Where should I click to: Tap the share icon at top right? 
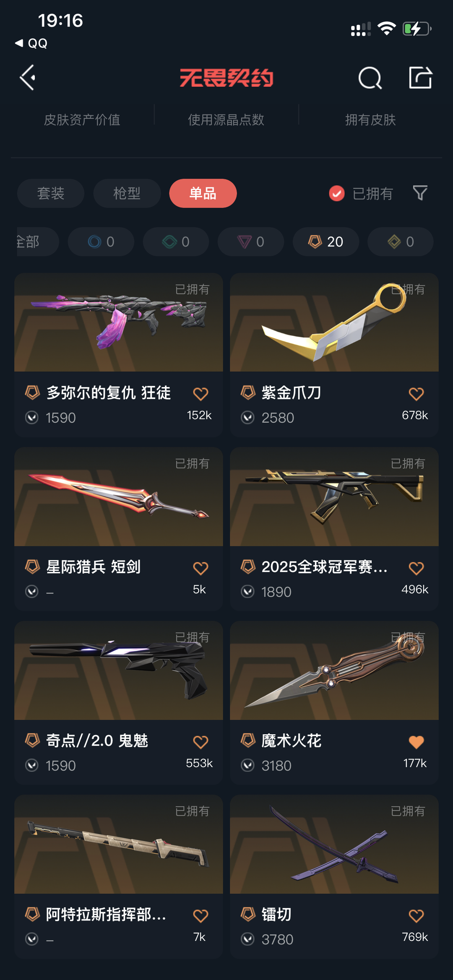(420, 78)
